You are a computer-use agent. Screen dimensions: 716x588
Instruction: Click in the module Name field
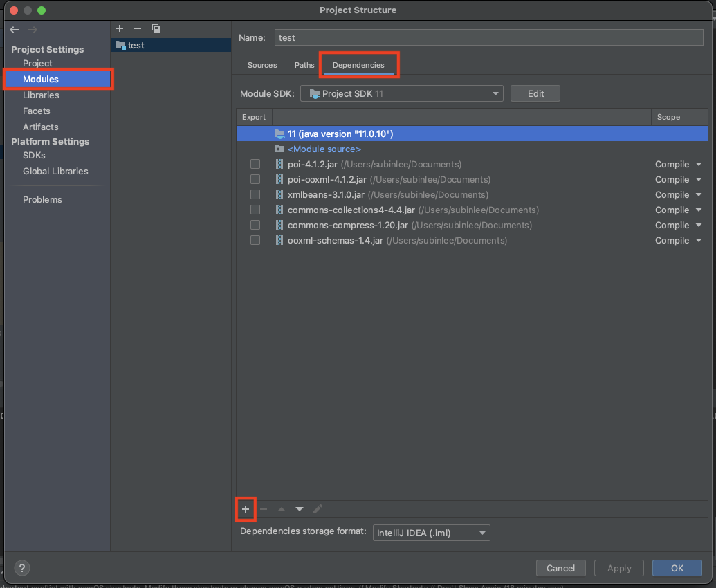[x=488, y=37]
